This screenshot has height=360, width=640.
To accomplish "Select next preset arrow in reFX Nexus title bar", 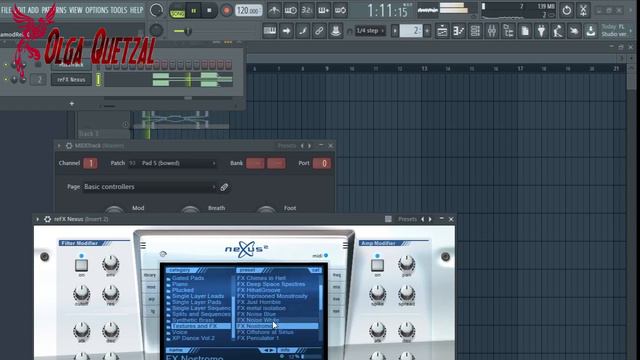I will click(430, 219).
